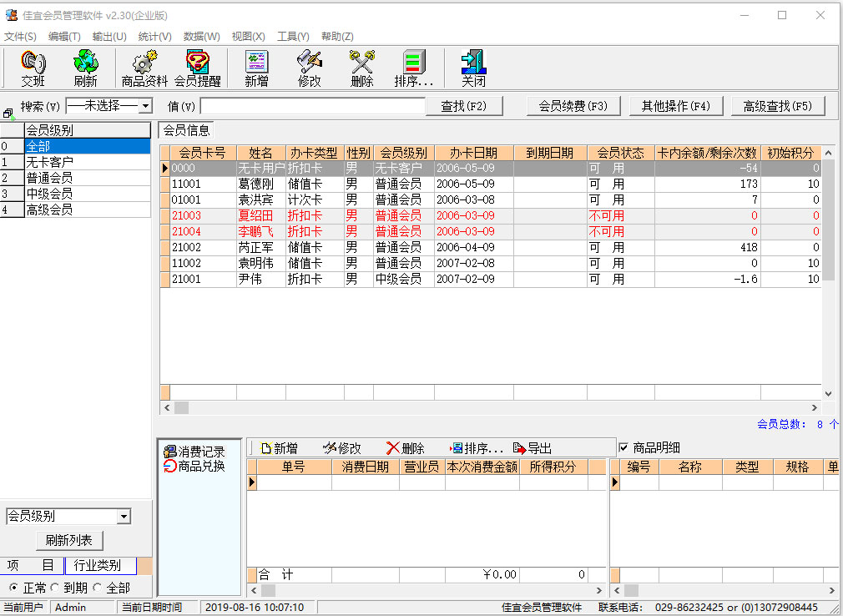This screenshot has height=616, width=843.
Task: Select 商品兑换 product exchange item
Action: point(194,466)
